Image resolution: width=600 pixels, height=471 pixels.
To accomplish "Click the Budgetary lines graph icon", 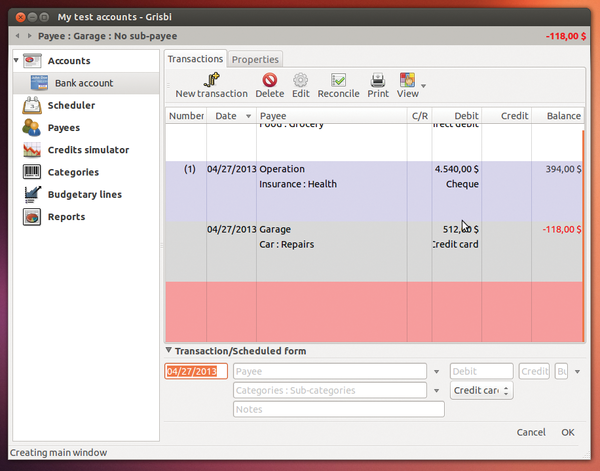I will coord(33,194).
